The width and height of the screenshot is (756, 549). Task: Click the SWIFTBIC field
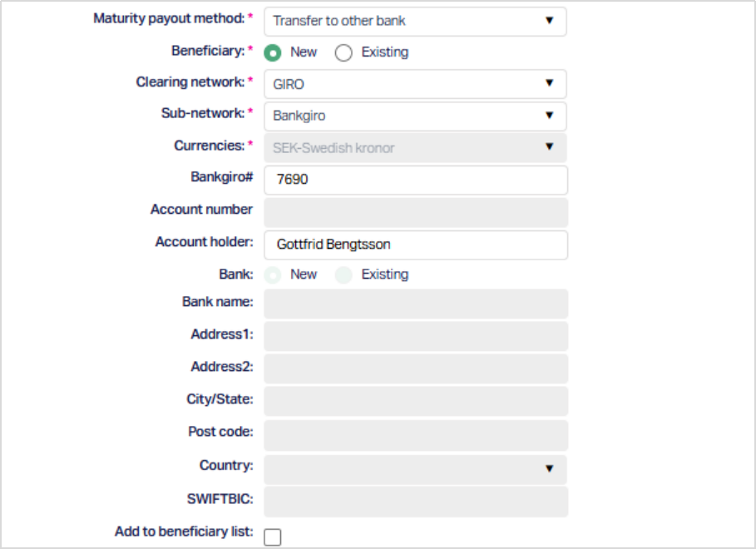pyautogui.click(x=415, y=502)
